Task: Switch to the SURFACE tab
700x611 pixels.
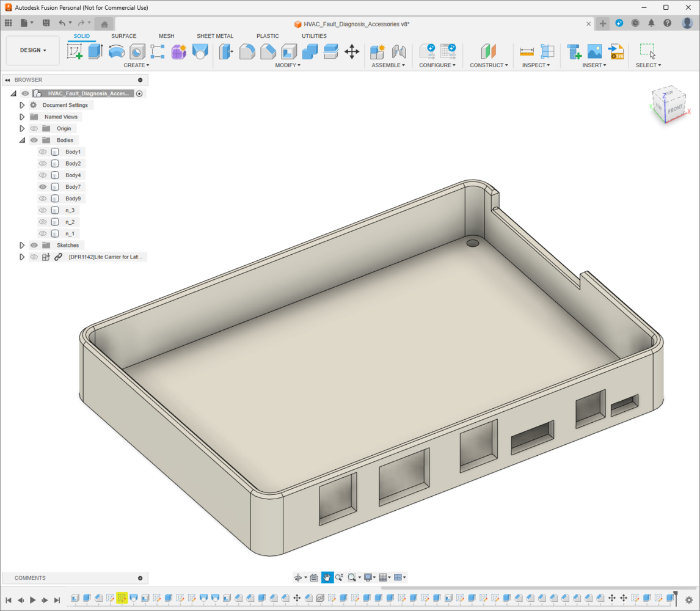Action: (123, 36)
